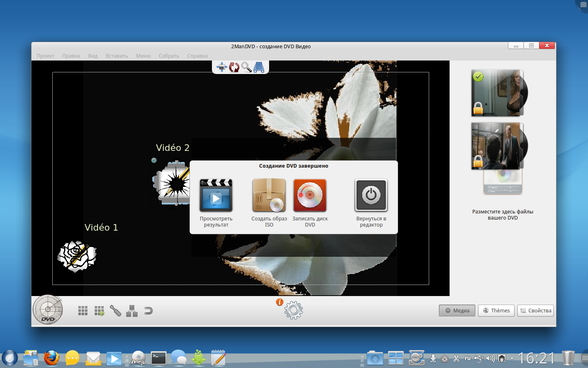Open the 'Собрать' menu
Screen dimensions: 588x368
(169, 56)
